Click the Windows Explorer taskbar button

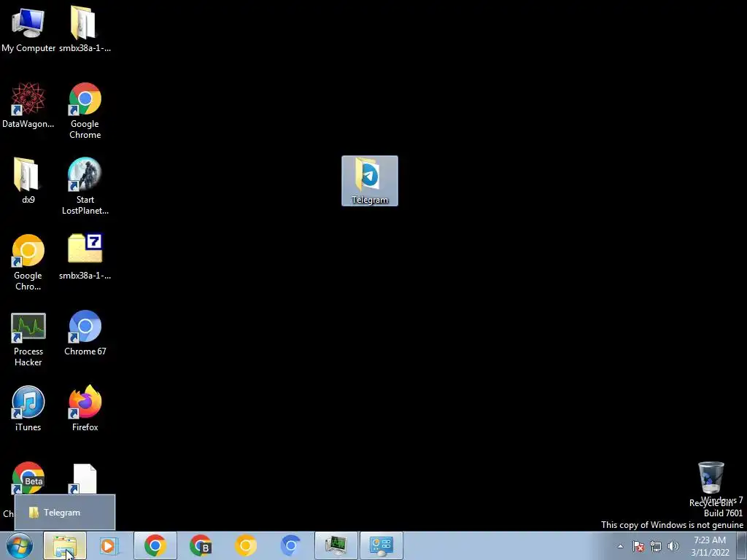[x=65, y=545]
